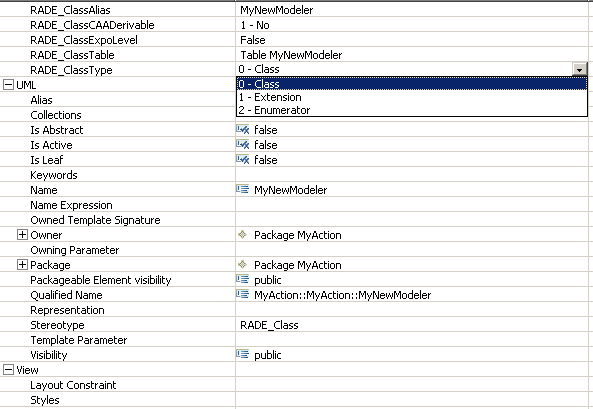Expand the Owner property
This screenshot has width=593, height=409.
pos(22,235)
